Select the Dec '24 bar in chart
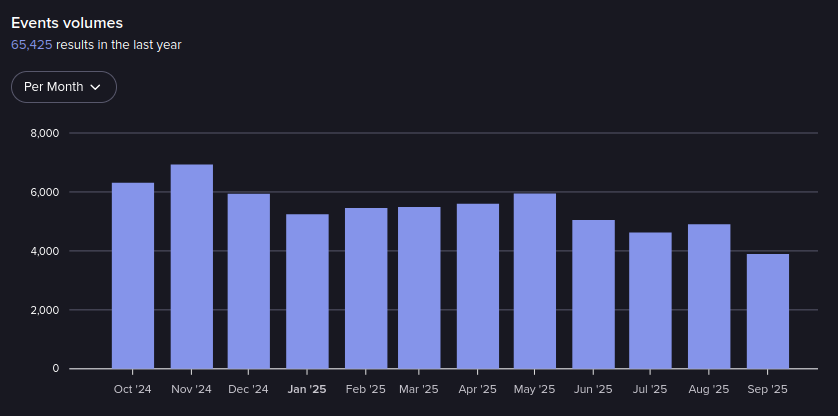Screen dimensions: 838x416 pyautogui.click(x=248, y=281)
